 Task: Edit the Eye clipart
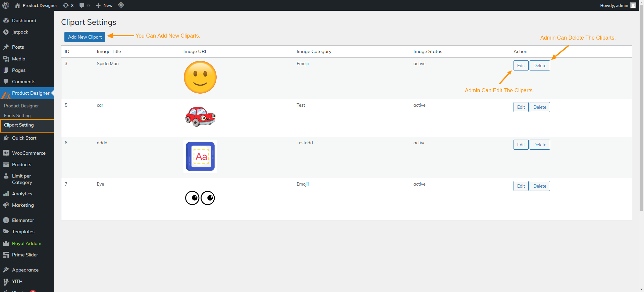pos(521,186)
